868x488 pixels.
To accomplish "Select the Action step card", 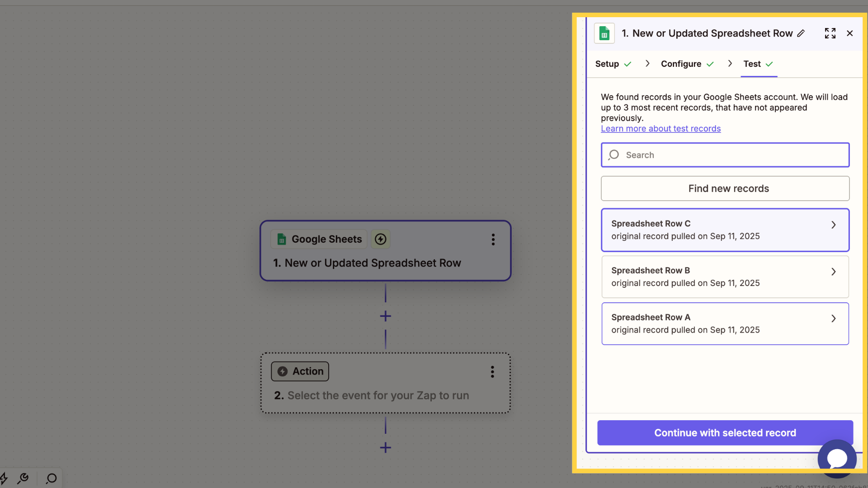I will (386, 383).
